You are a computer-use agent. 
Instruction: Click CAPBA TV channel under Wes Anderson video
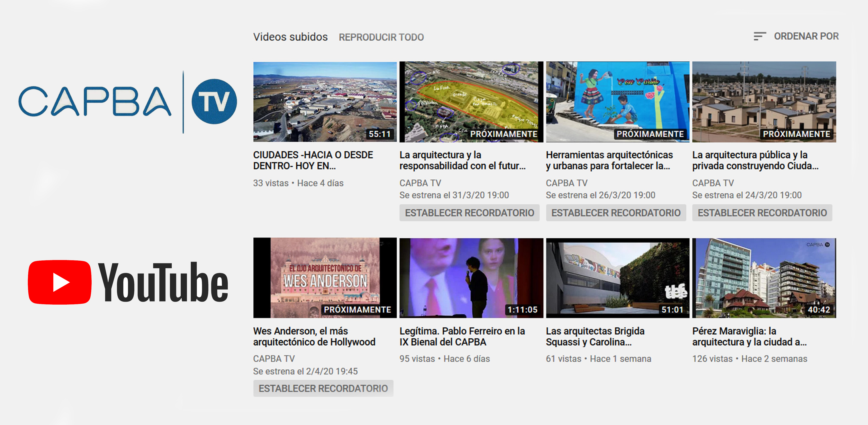pyautogui.click(x=274, y=359)
